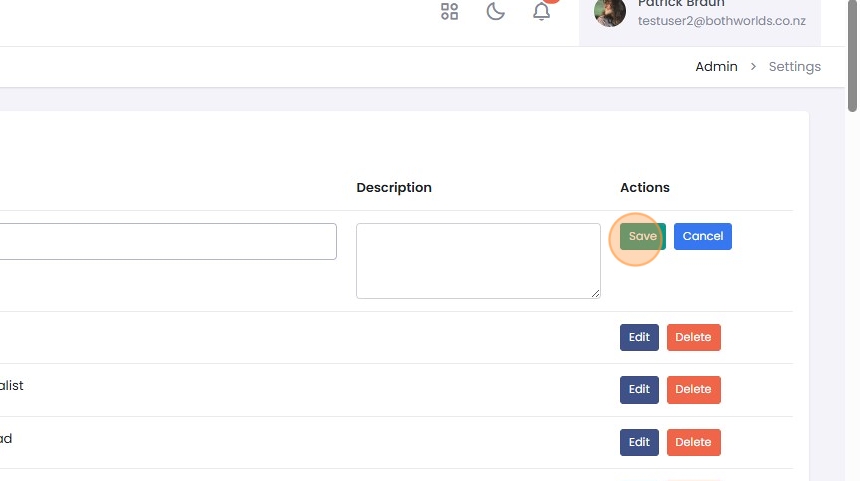Save the new entry
Image resolution: width=860 pixels, height=481 pixels.
(x=642, y=237)
